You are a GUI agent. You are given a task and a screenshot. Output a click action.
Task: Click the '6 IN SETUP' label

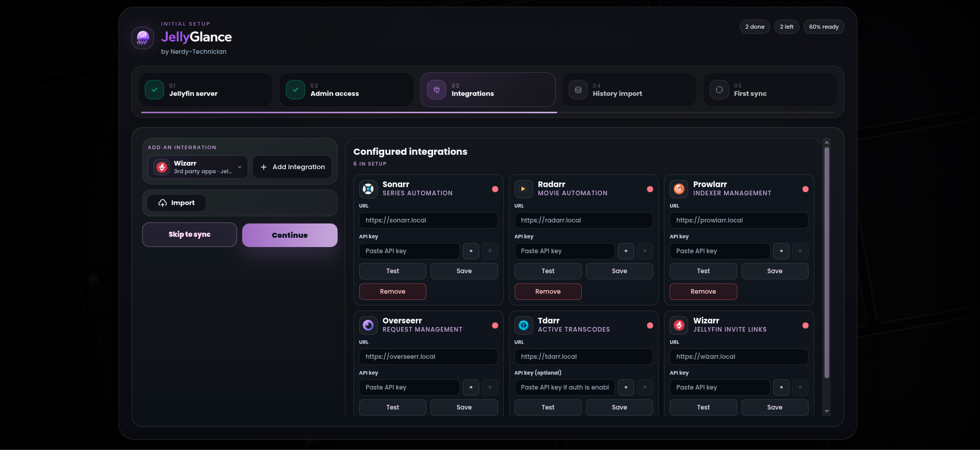coord(370,164)
